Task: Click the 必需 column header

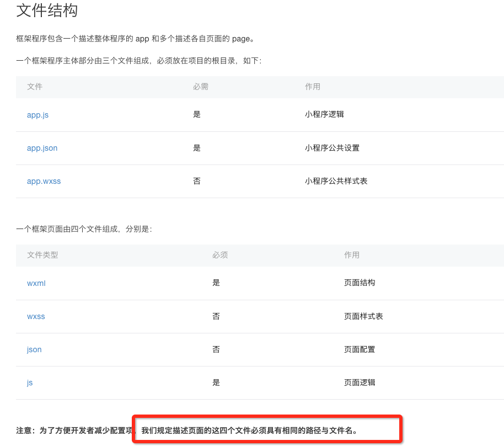Action: click(x=201, y=87)
